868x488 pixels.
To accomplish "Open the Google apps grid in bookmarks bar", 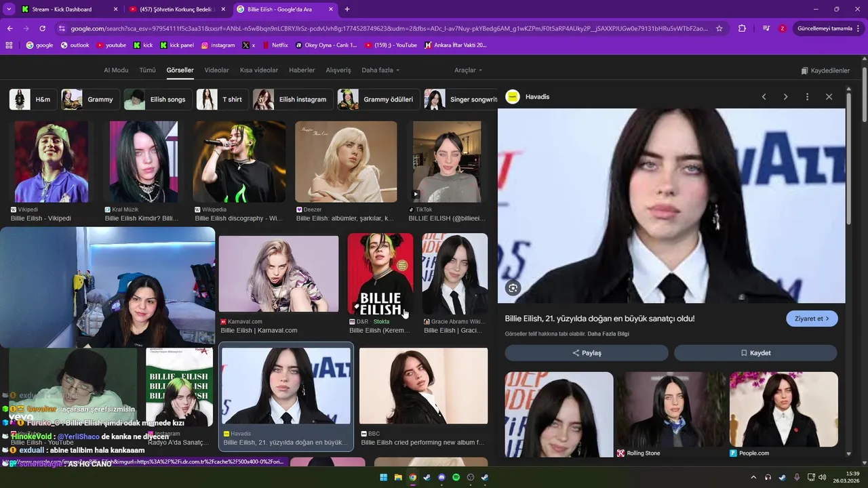I will click(x=9, y=45).
